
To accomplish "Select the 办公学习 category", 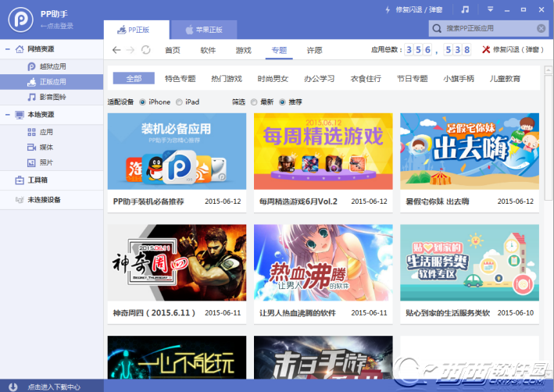I will [320, 78].
